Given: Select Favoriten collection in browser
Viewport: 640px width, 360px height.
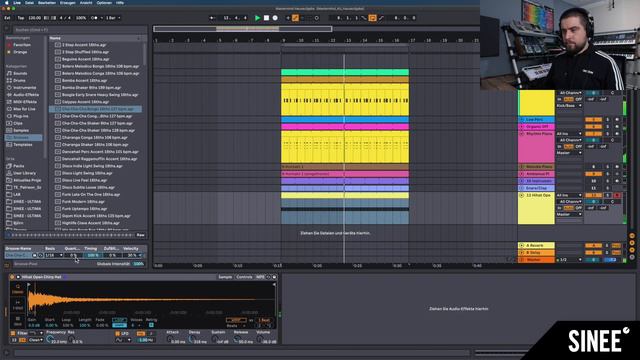Looking at the screenshot, I should pos(22,45).
